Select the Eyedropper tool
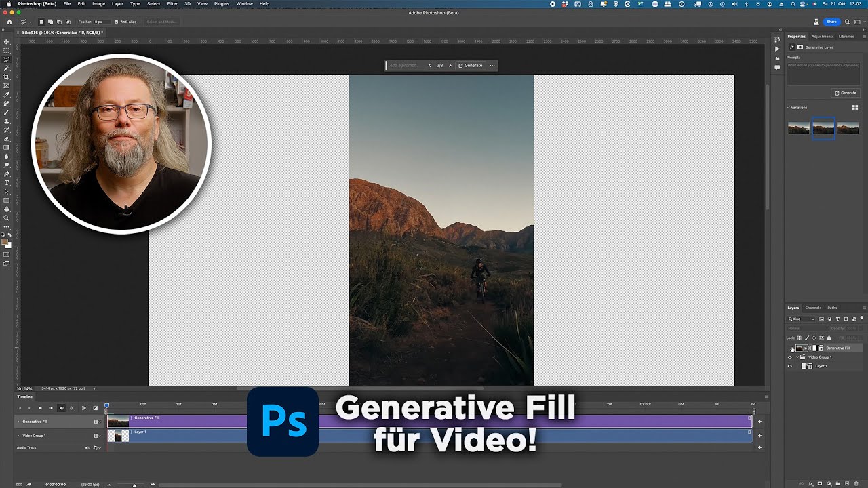868x488 pixels. pyautogui.click(x=7, y=95)
